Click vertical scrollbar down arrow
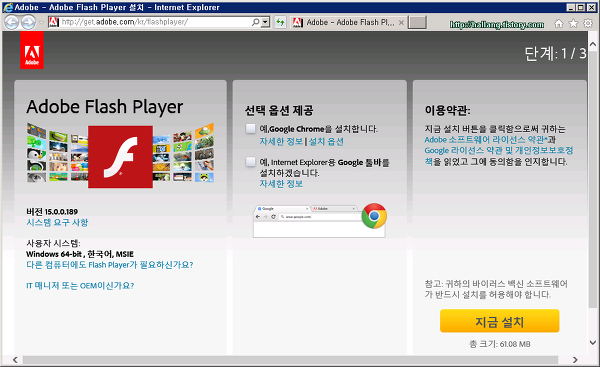 tap(593, 343)
